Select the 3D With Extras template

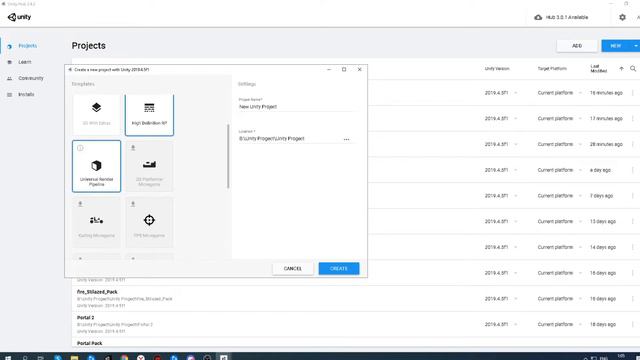96,115
